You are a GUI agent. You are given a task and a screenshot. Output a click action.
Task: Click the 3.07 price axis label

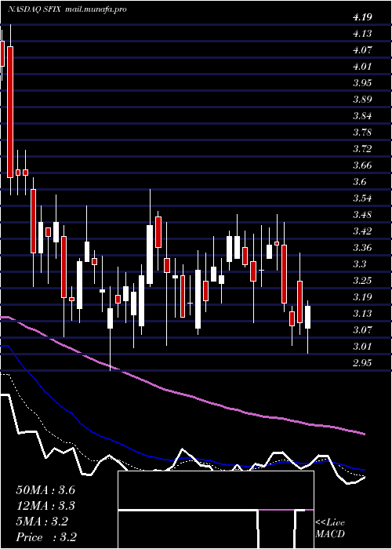click(362, 330)
